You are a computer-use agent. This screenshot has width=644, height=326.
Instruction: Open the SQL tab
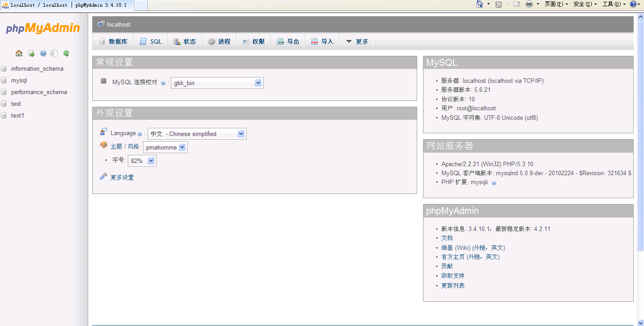pos(150,41)
